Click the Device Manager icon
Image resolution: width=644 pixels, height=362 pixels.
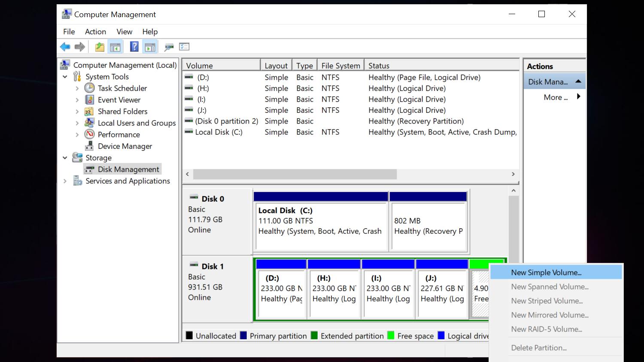(89, 146)
